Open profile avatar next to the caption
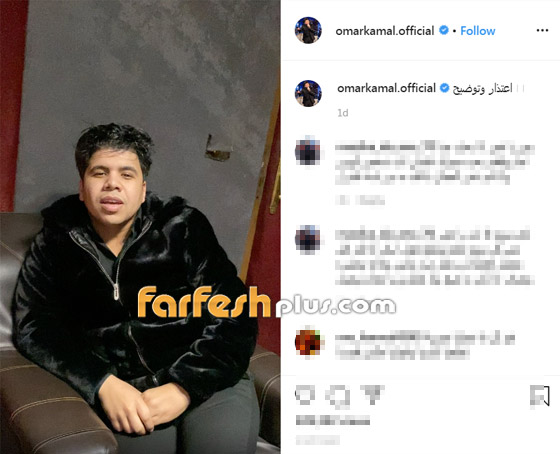 point(308,93)
